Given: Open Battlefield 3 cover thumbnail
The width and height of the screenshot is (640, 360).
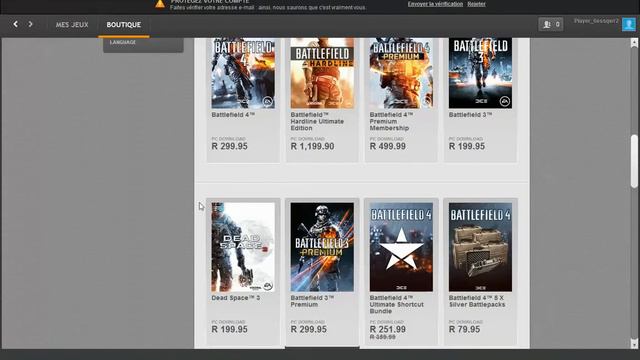Looking at the screenshot, I should [x=480, y=73].
